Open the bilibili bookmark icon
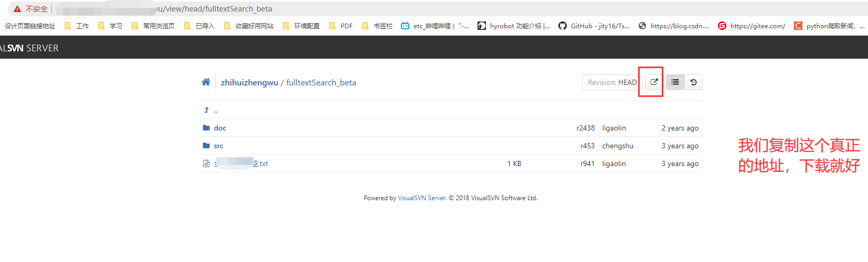 (405, 26)
